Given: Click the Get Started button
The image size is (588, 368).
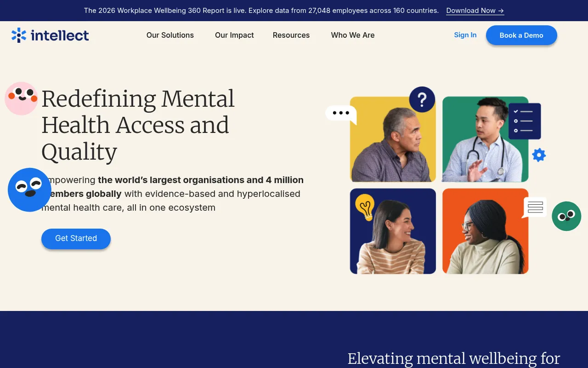Looking at the screenshot, I should point(76,238).
